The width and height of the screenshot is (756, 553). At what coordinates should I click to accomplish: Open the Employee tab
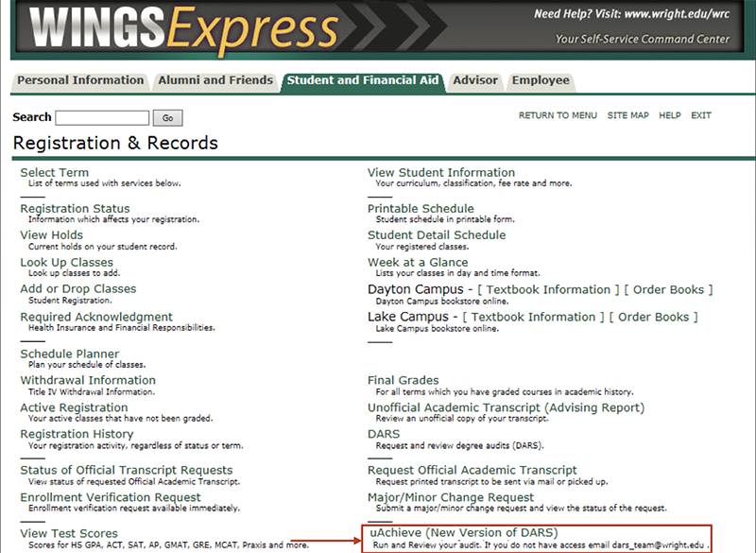(541, 81)
